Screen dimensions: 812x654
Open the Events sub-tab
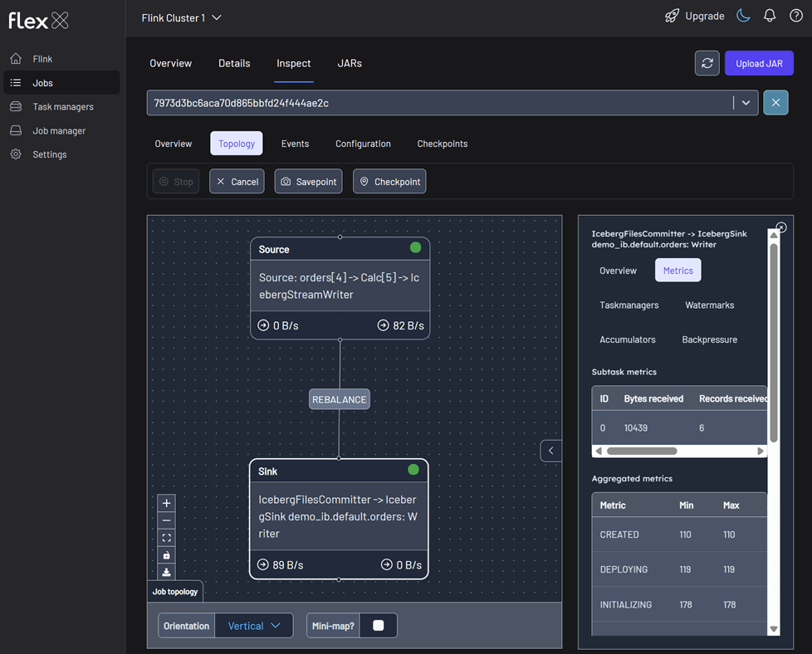296,144
